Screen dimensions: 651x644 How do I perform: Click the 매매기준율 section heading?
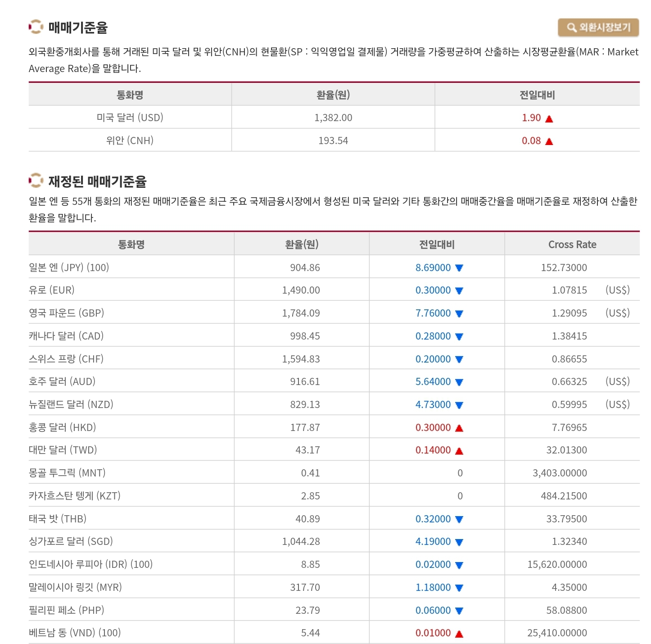[78, 27]
